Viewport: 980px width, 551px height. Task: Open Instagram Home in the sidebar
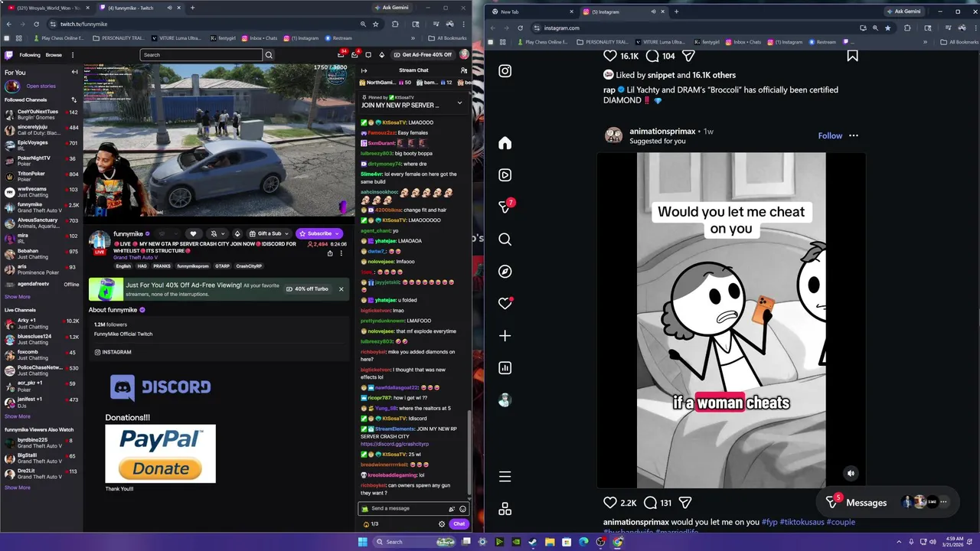(505, 143)
